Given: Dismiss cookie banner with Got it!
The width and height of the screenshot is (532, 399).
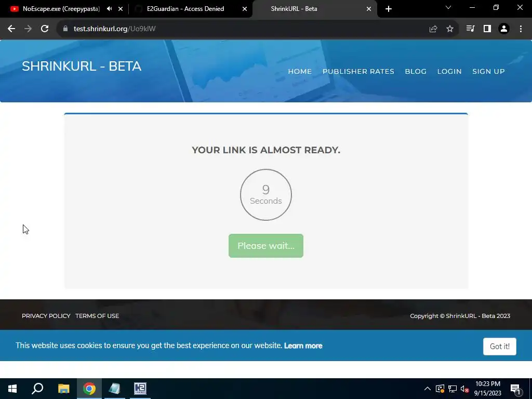Looking at the screenshot, I should [500, 347].
